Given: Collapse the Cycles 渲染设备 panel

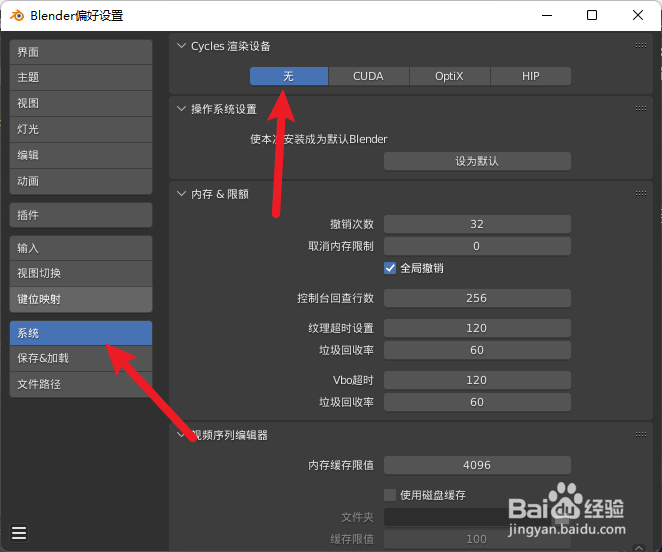Looking at the screenshot, I should click(181, 46).
